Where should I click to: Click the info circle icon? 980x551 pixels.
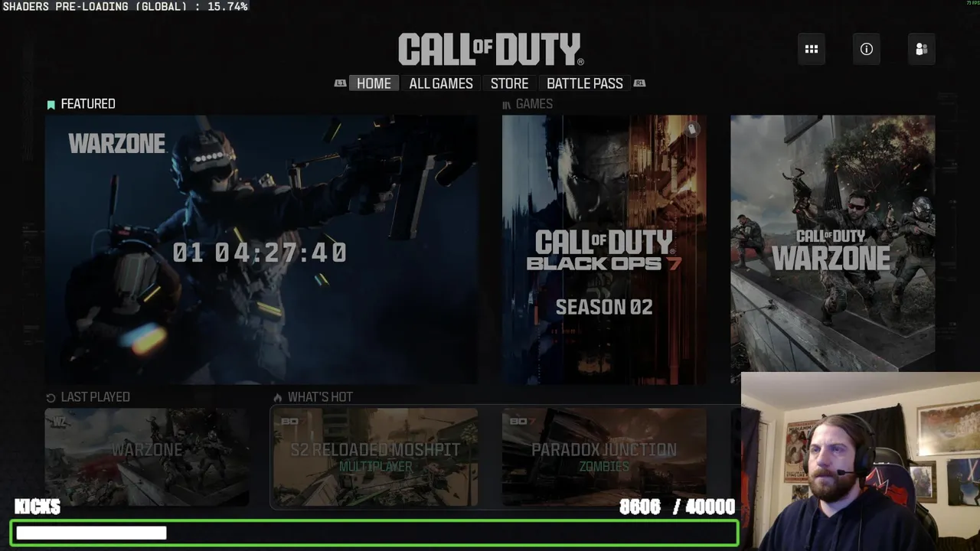click(867, 49)
